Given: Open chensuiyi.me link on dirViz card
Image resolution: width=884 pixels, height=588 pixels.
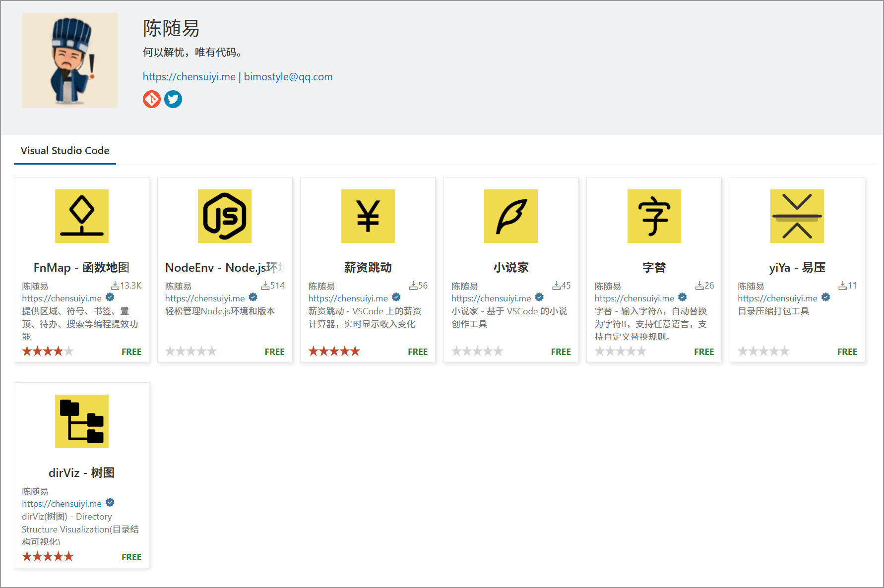Looking at the screenshot, I should pyautogui.click(x=62, y=504).
